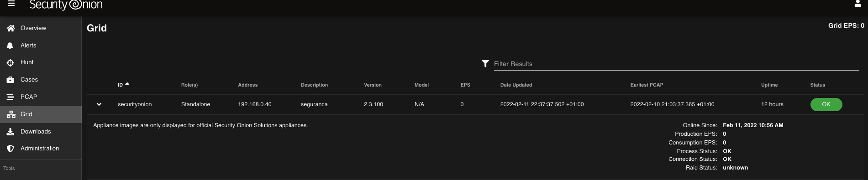The width and height of the screenshot is (868, 180).
Task: Click the Overview home icon
Action: point(11,28)
